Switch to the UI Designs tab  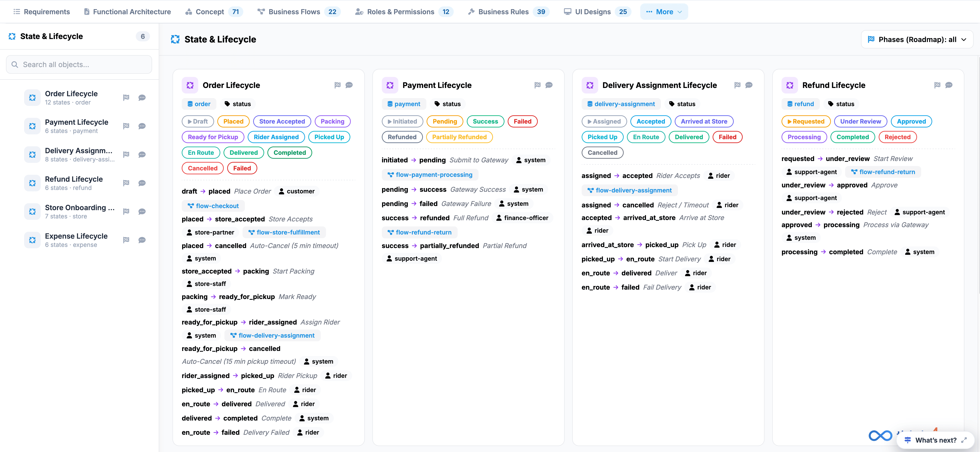pyautogui.click(x=597, y=12)
